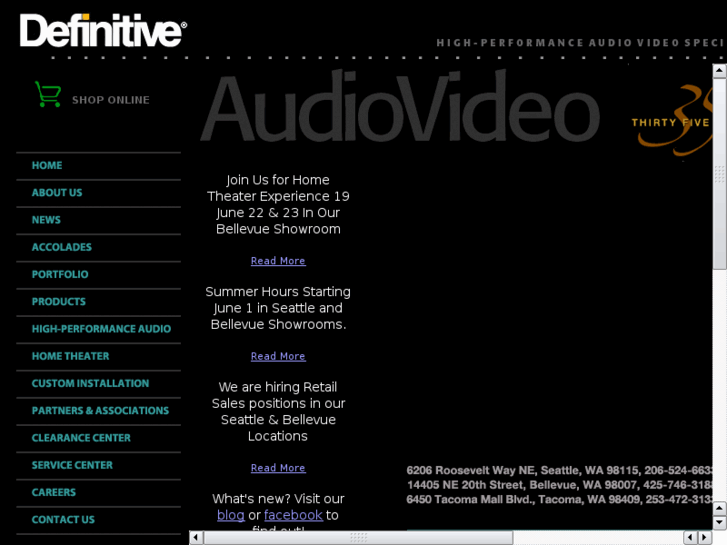727x545 pixels.
Task: Click High-Performance Audio Video tagline
Action: click(x=580, y=43)
